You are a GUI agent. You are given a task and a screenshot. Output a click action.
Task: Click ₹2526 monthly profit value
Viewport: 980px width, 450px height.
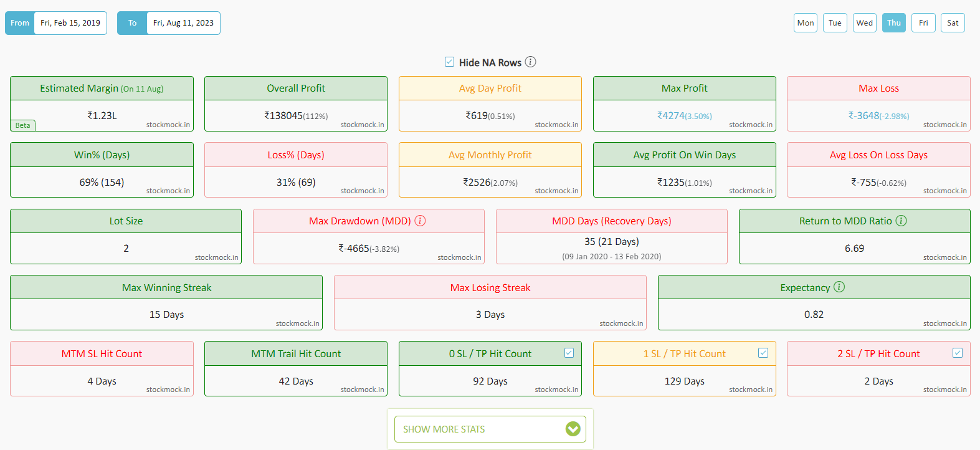490,182
